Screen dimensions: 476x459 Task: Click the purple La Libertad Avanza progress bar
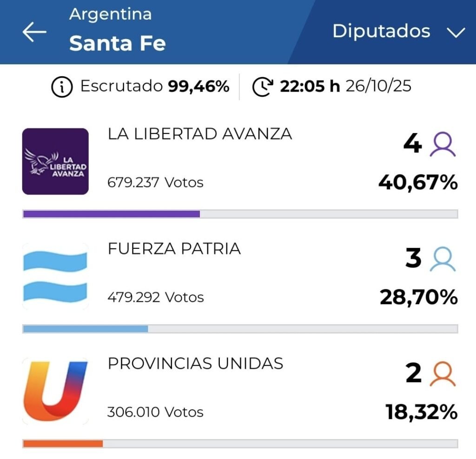tap(111, 214)
